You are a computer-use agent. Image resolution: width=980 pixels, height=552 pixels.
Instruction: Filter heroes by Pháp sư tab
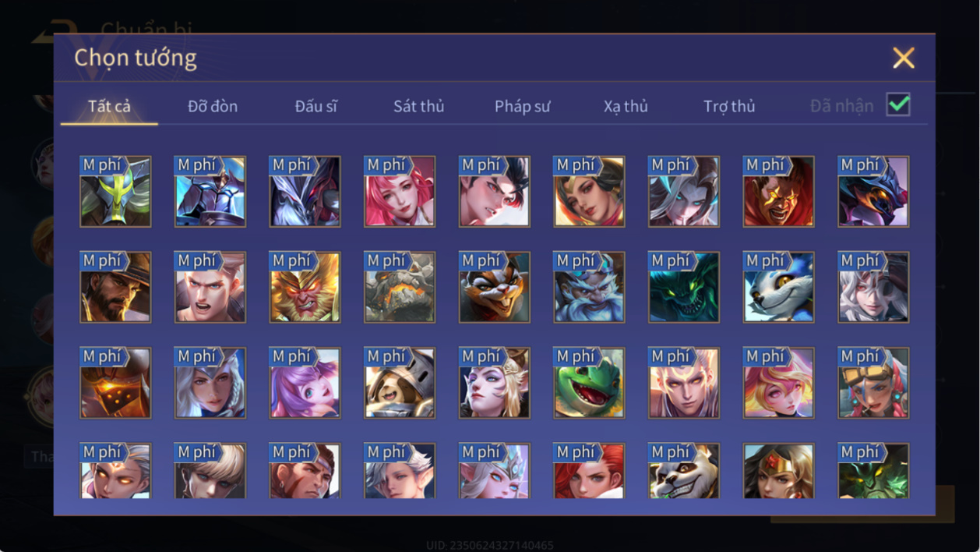tap(522, 106)
